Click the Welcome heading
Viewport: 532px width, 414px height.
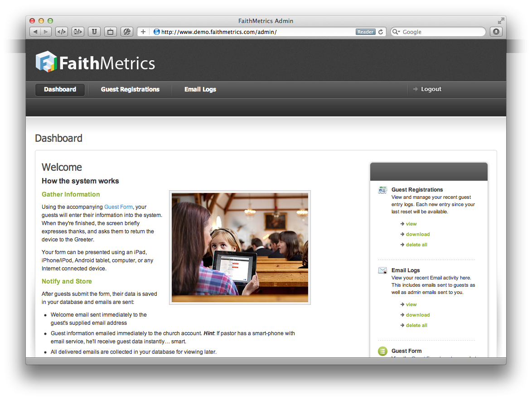click(x=62, y=167)
